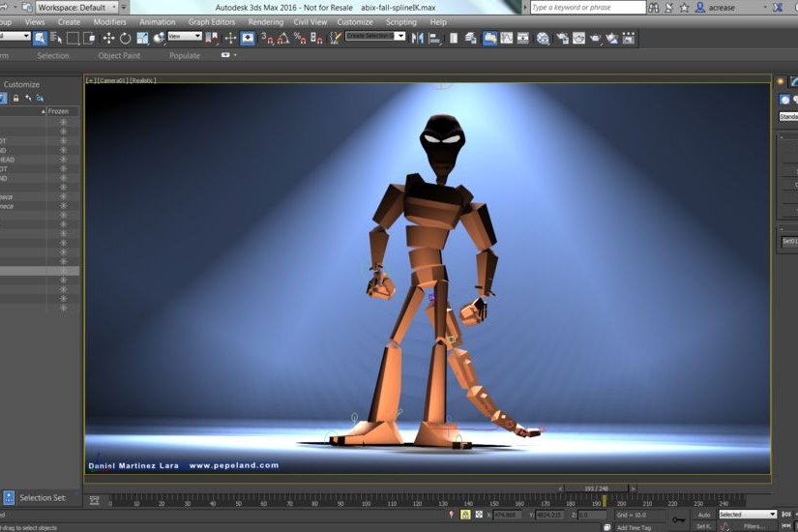Open the Graph Editors menu
Image resolution: width=798 pixels, height=532 pixels.
click(211, 21)
